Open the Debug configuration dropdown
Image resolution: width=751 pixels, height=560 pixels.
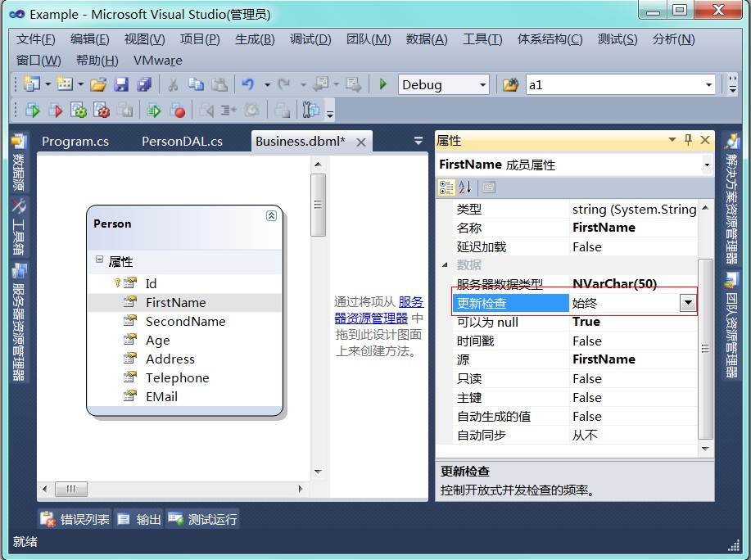pos(482,85)
